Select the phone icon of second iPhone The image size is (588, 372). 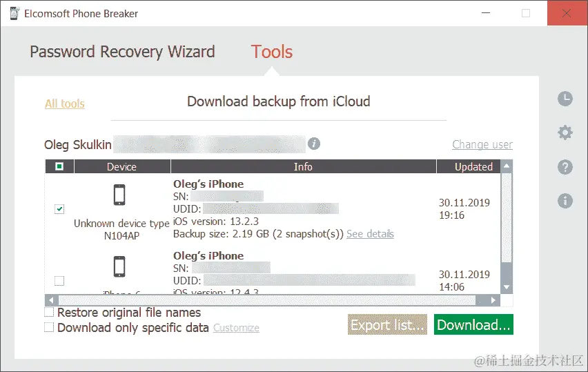(x=119, y=266)
